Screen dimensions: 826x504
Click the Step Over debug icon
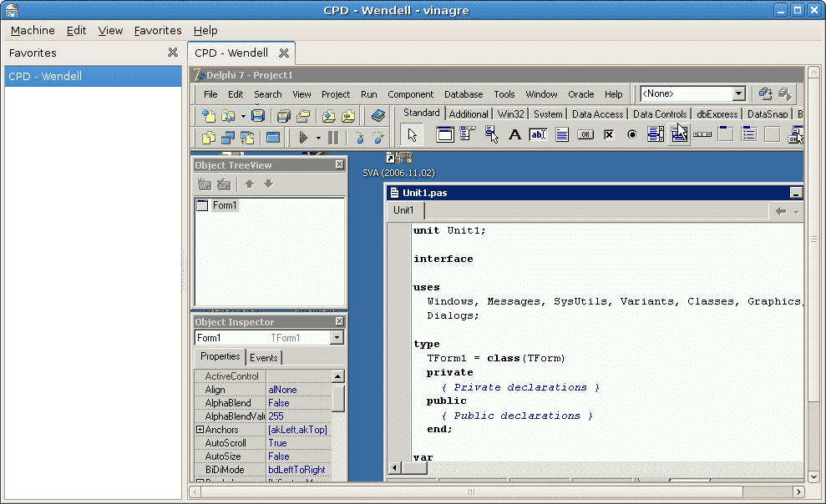[x=378, y=138]
